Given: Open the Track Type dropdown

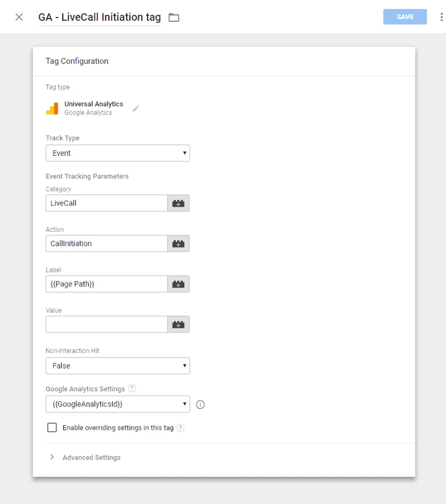Looking at the screenshot, I should tap(117, 153).
